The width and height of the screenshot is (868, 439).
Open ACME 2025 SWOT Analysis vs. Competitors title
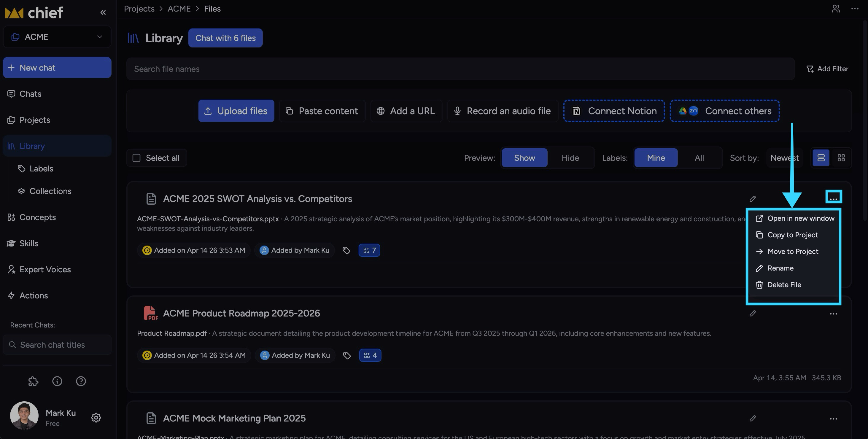point(257,199)
